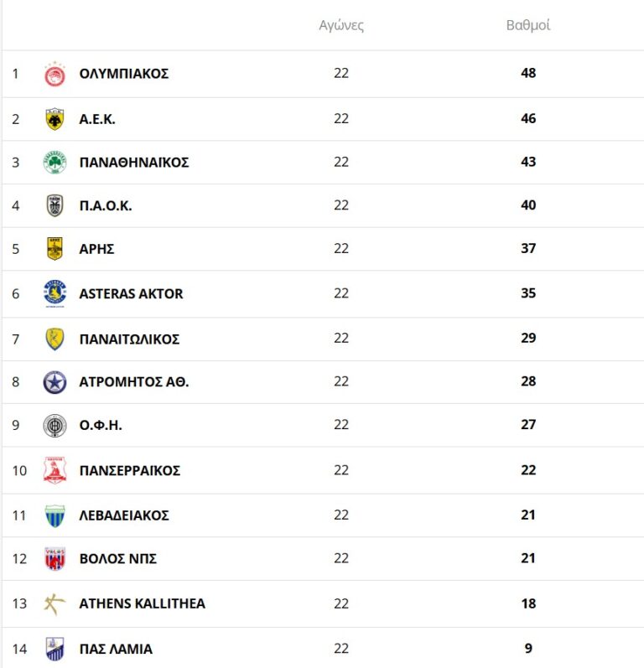Screen dimensions: 644x668
Task: Open the ΠΑΝΑΘΗΝΑΙΚΟΣ team name link
Action: pos(134,162)
